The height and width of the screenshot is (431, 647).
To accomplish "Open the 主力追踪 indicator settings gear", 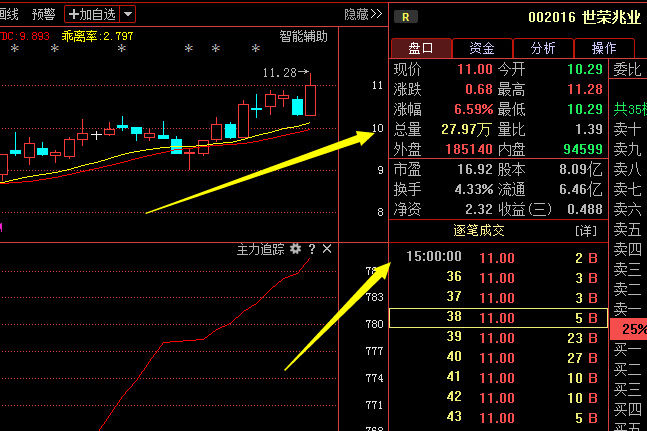I will tap(295, 248).
